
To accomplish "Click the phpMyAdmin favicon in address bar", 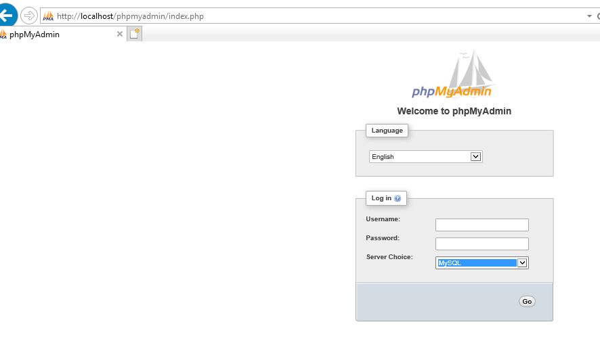I will (x=48, y=16).
